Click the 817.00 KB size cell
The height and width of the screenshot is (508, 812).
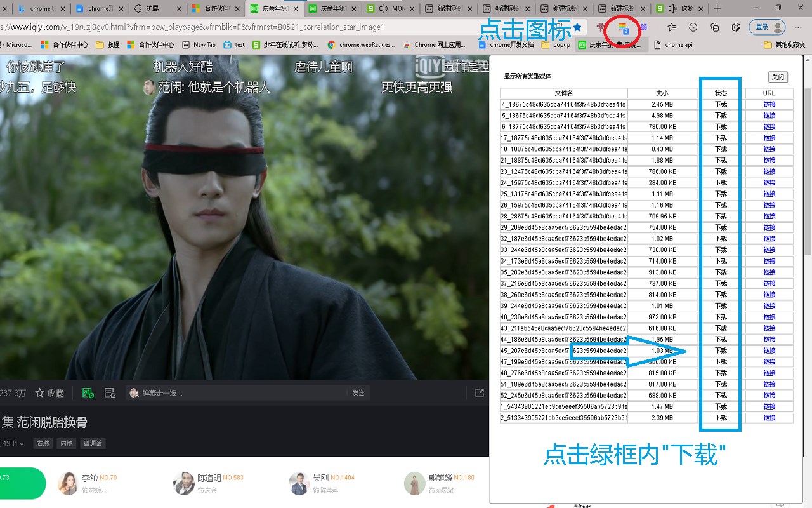662,384
